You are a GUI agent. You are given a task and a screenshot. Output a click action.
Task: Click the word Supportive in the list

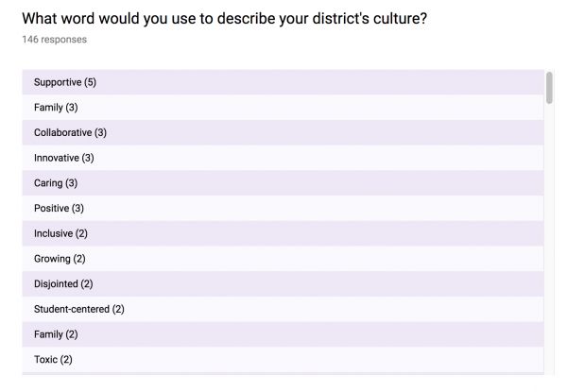(58, 82)
